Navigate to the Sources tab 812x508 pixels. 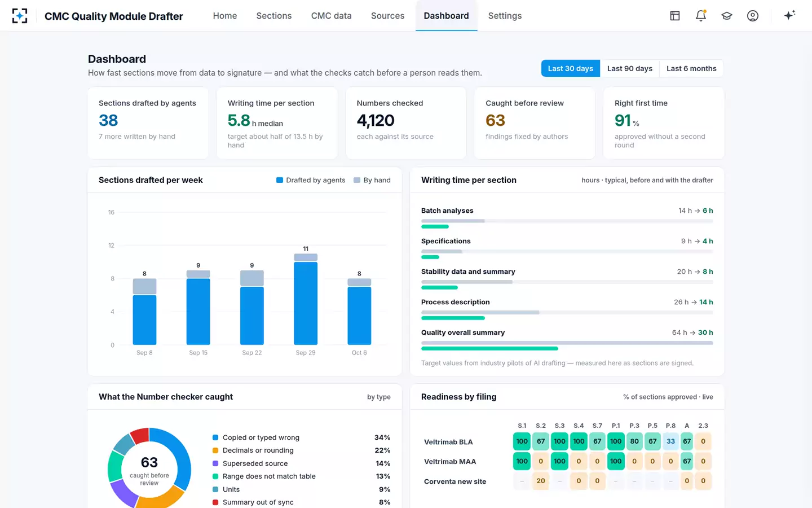pos(388,16)
